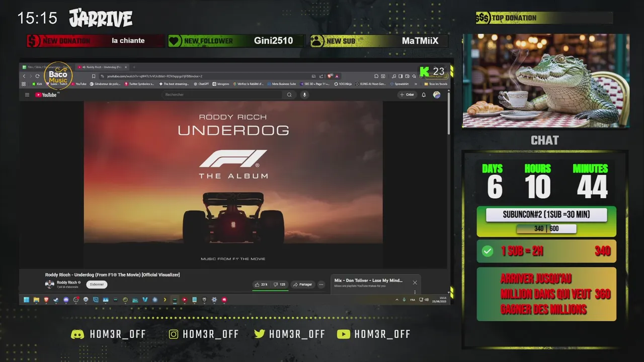Open the Roddy Ricch channel avatar
The width and height of the screenshot is (644, 362).
(49, 284)
